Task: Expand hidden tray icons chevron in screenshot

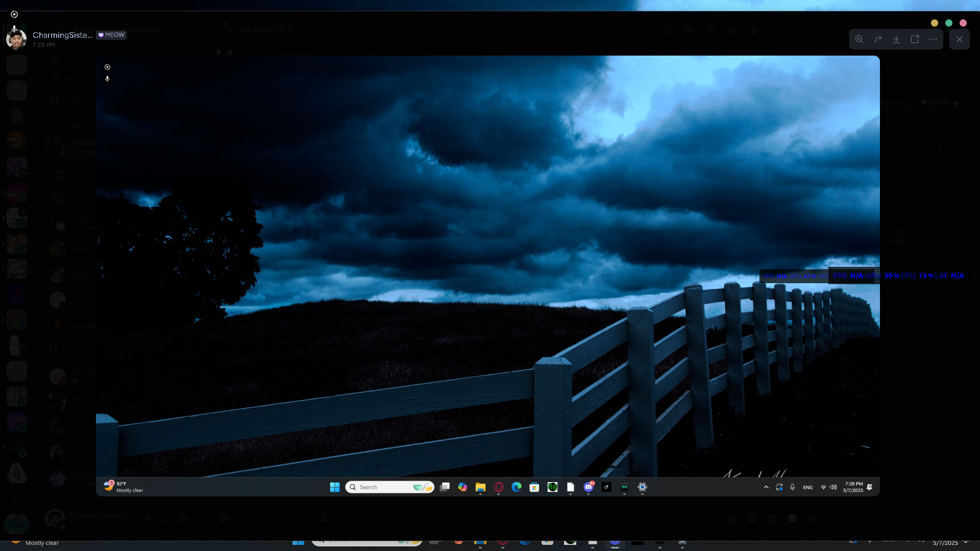Action: [766, 487]
